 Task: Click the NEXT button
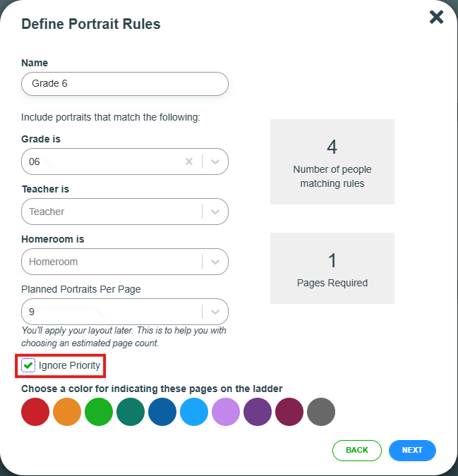(412, 450)
